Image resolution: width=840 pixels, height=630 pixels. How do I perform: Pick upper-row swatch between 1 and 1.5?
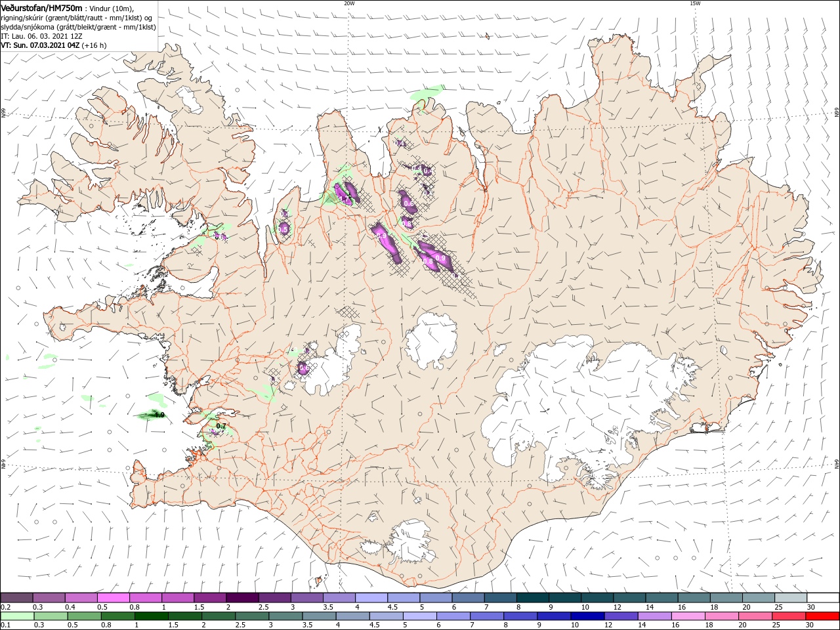click(x=178, y=597)
